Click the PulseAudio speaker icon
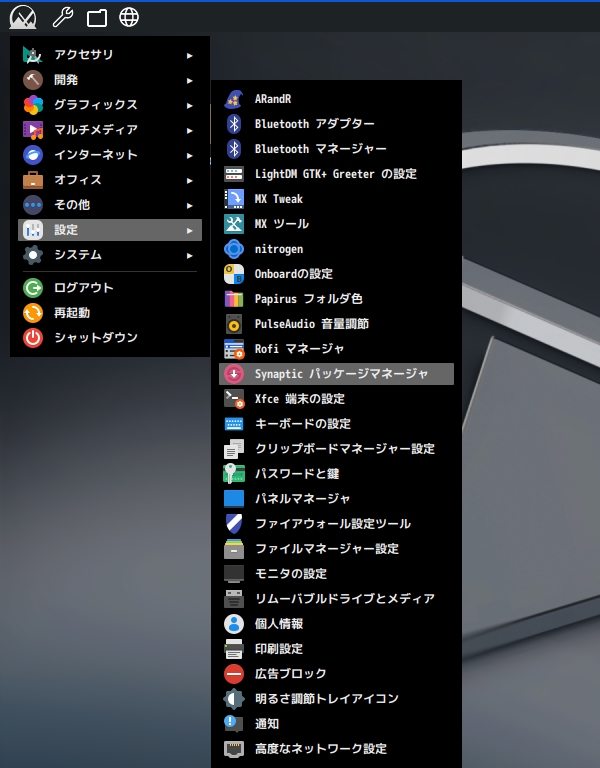Image resolution: width=600 pixels, height=768 pixels. [234, 324]
